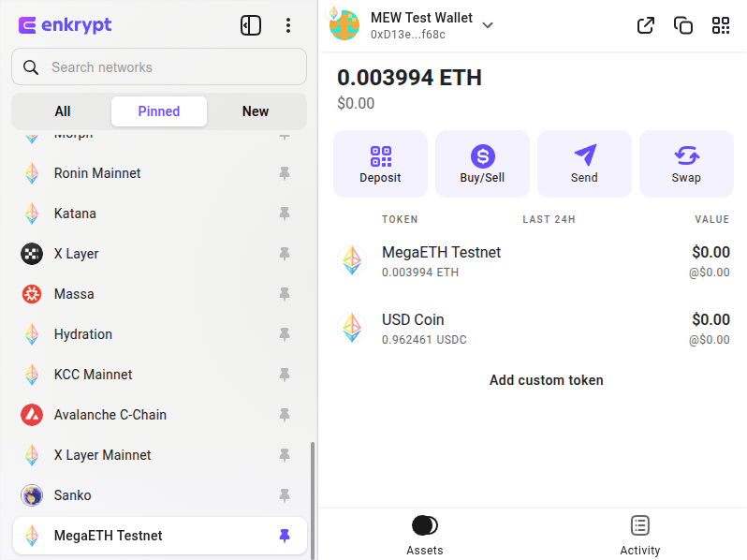The image size is (747, 560).
Task: Switch to the New networks tab
Action: [256, 111]
